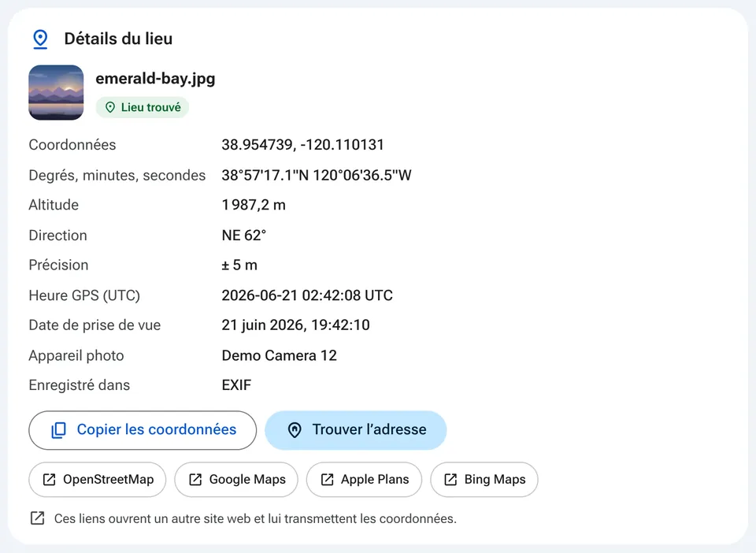This screenshot has width=756, height=553.
Task: Click the Précision label
Action: tap(58, 265)
